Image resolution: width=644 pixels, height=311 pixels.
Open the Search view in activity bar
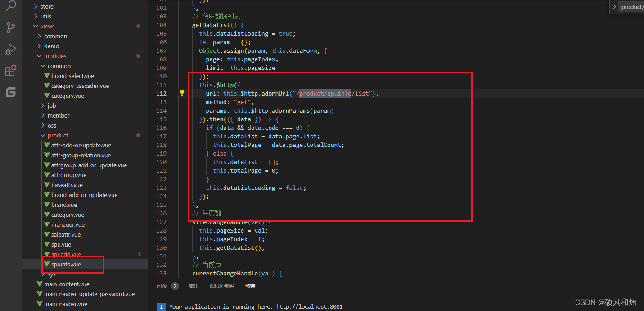click(10, 6)
